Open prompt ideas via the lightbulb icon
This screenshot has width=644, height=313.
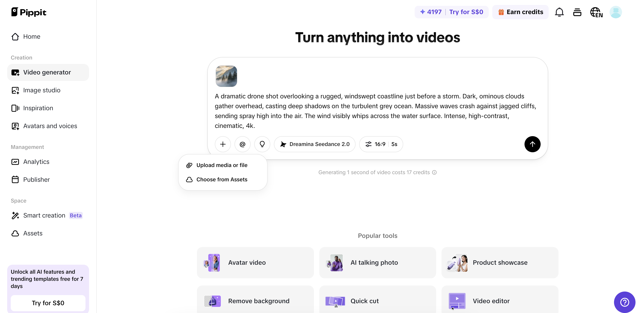pos(262,144)
